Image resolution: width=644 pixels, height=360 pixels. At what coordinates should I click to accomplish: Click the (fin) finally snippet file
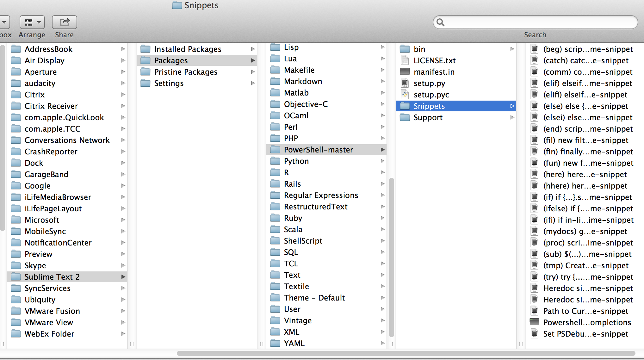[x=585, y=152]
